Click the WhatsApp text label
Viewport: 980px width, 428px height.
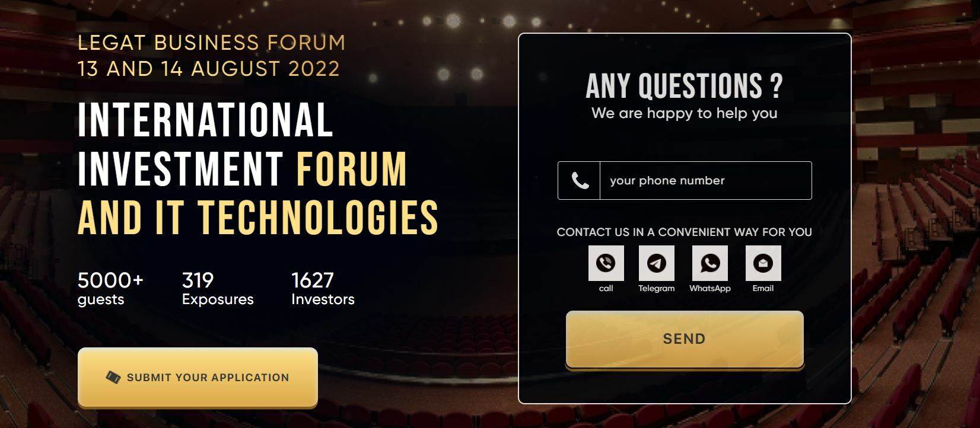pos(710,289)
